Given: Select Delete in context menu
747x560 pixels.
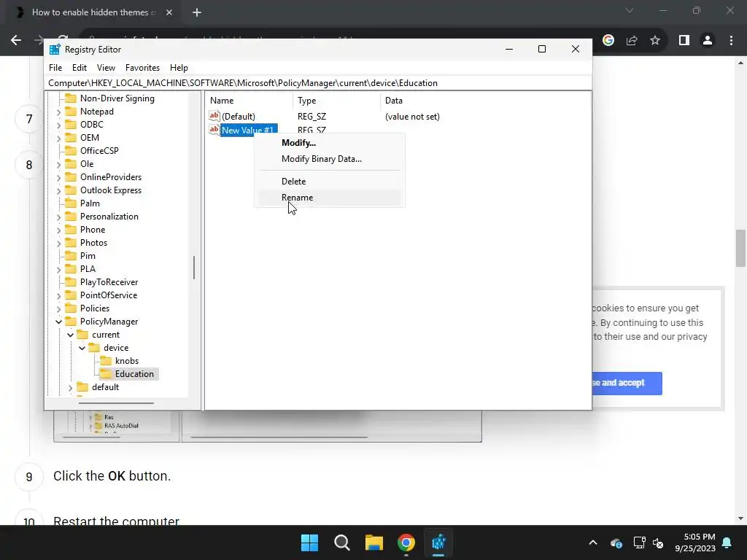Looking at the screenshot, I should tap(293, 182).
